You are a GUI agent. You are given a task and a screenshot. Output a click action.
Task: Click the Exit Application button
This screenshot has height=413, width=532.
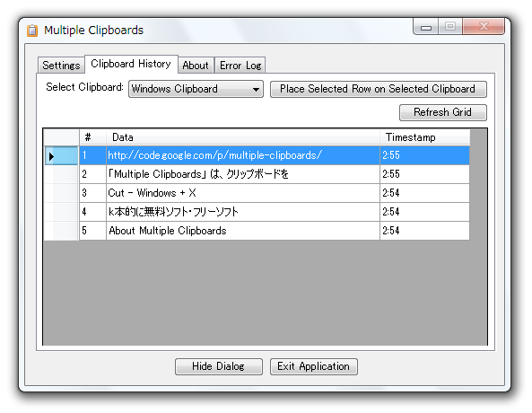pyautogui.click(x=313, y=366)
